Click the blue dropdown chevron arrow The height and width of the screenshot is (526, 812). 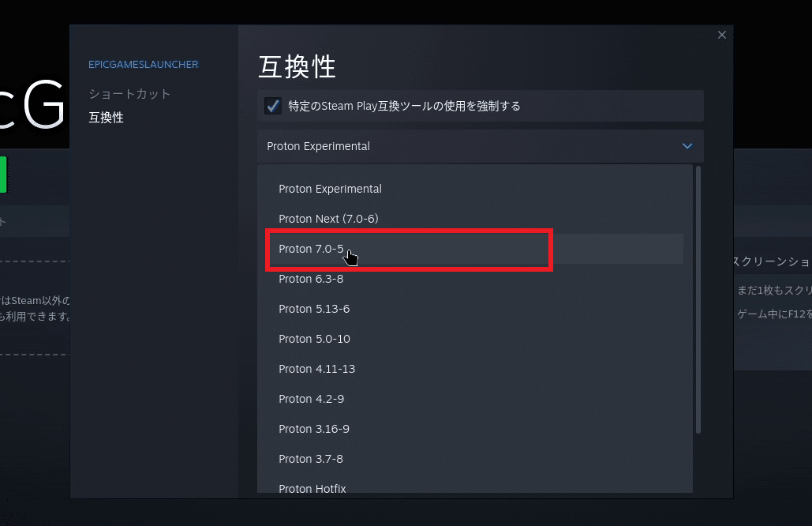point(687,146)
